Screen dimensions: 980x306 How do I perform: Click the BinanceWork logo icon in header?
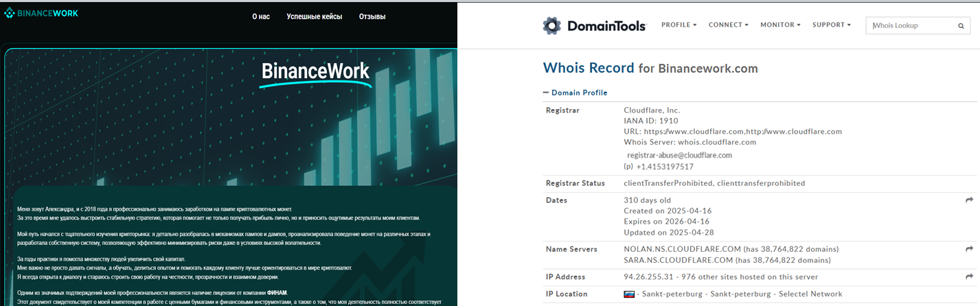tap(10, 12)
